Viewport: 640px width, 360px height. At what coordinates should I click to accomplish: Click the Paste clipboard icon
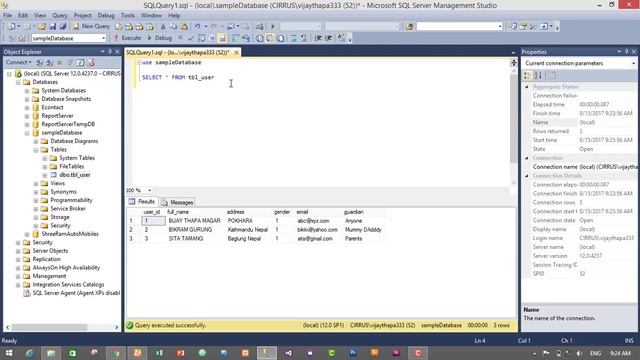point(184,27)
